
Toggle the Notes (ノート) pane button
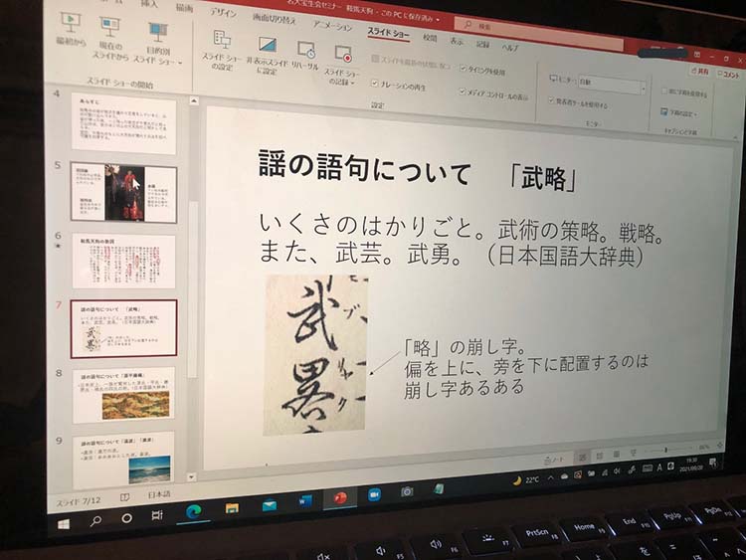pyautogui.click(x=554, y=459)
